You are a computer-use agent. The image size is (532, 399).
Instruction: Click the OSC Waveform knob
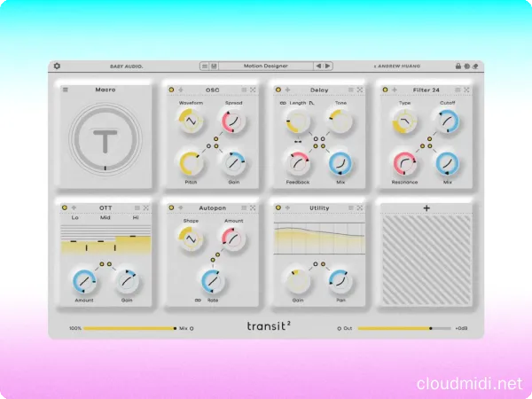[x=191, y=121]
